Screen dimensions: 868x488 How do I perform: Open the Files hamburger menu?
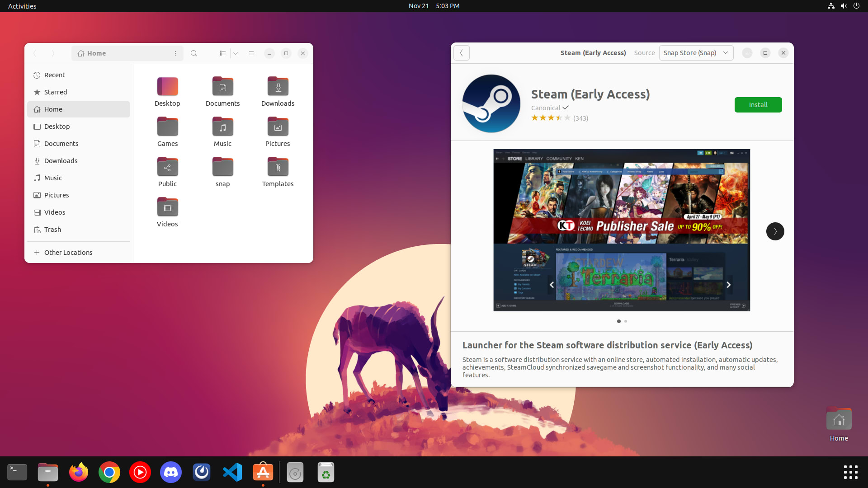click(x=251, y=53)
